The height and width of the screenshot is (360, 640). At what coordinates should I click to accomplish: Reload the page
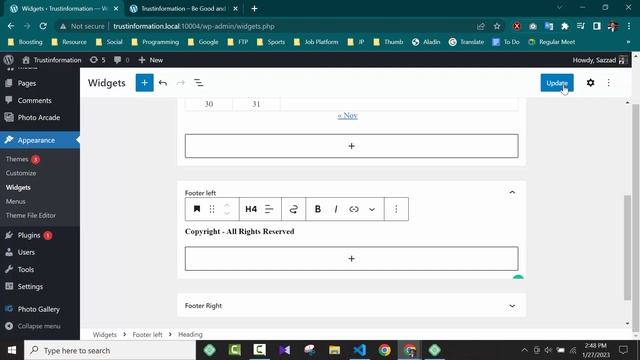[x=43, y=26]
